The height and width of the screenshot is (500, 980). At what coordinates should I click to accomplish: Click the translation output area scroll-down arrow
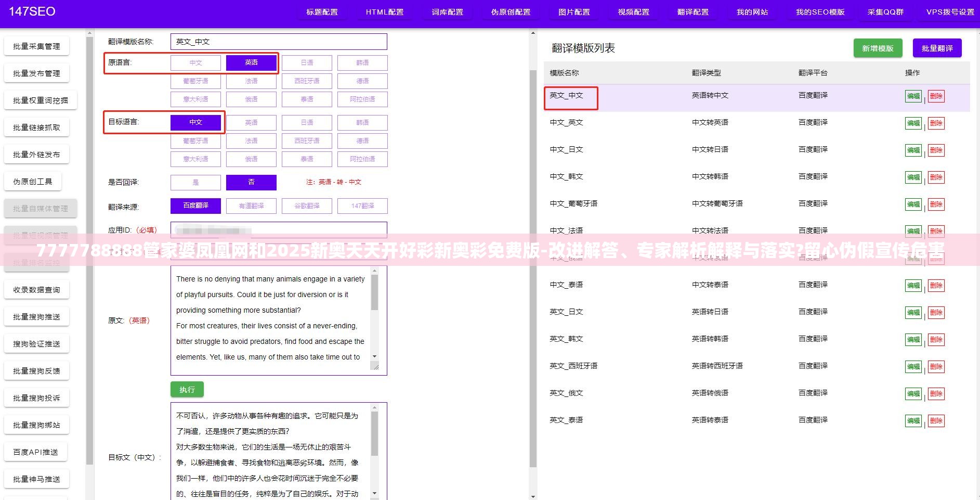click(x=375, y=493)
